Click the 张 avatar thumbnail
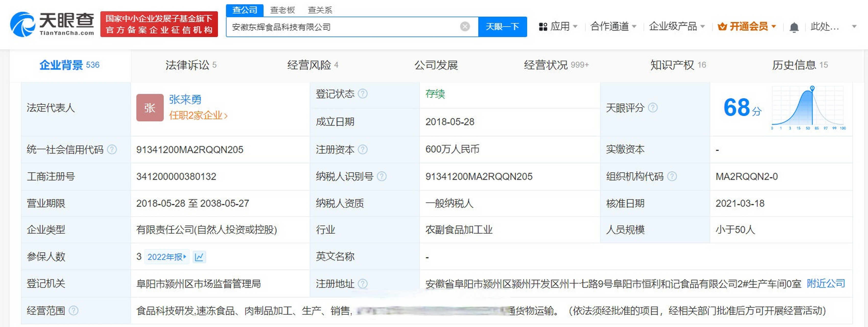This screenshot has width=868, height=327. 150,108
